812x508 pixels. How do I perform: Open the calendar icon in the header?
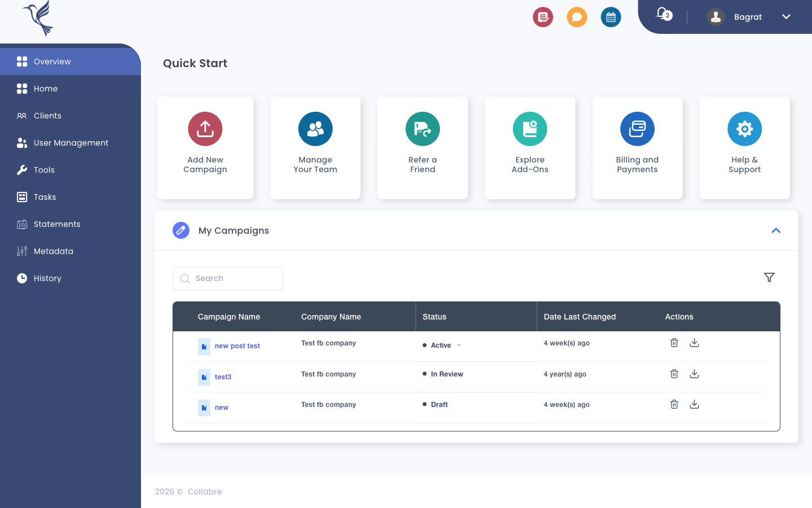coord(611,17)
